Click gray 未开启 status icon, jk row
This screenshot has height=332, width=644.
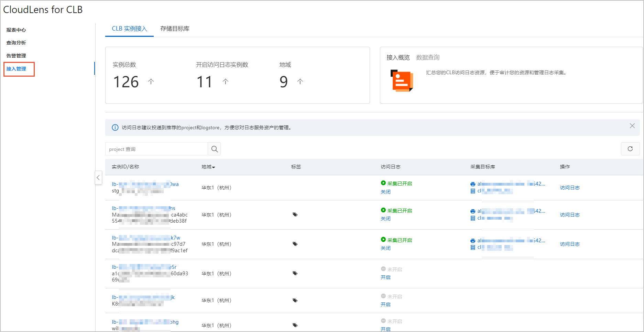click(383, 296)
